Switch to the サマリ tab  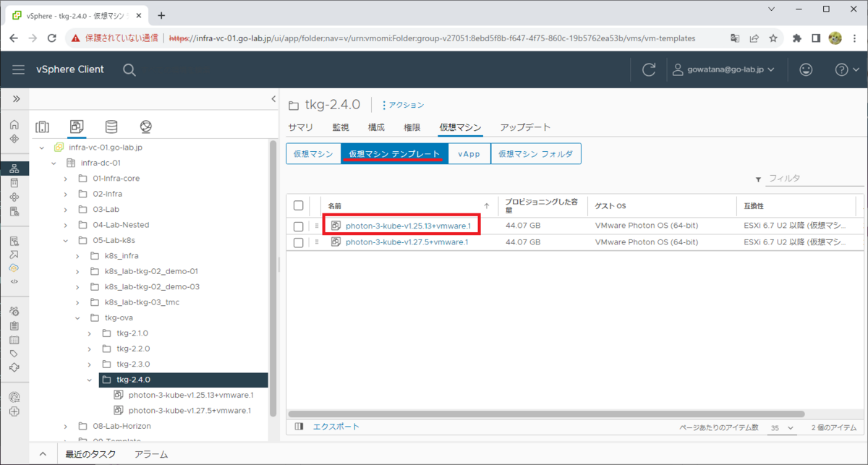[x=300, y=127]
